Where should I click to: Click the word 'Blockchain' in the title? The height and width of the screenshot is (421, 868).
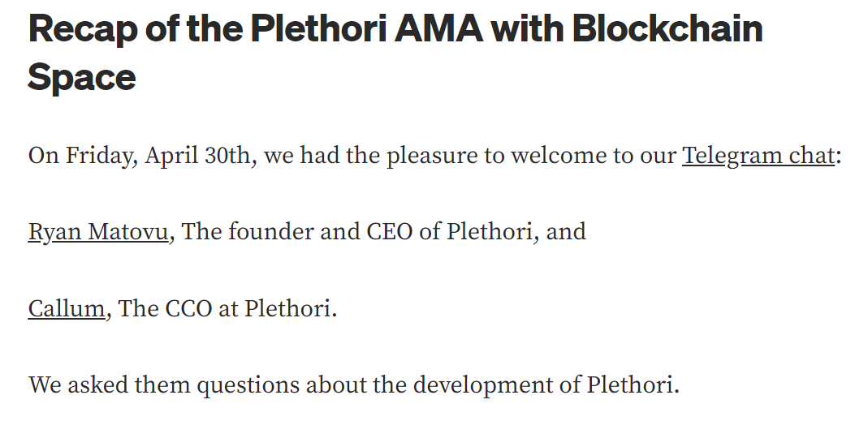tap(667, 29)
